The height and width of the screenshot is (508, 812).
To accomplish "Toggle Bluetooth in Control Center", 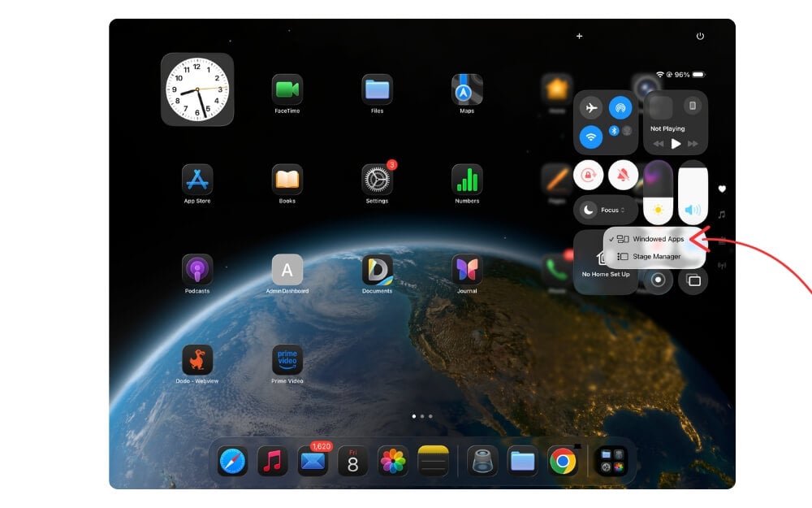I will coord(614,131).
